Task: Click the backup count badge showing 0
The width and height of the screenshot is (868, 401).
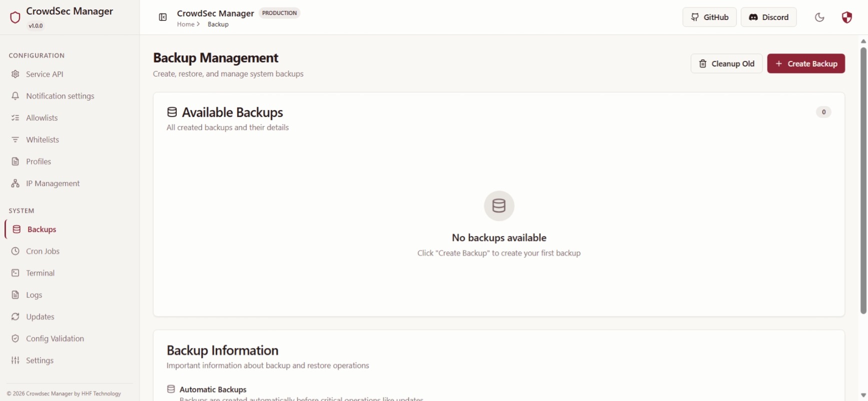Action: coord(823,112)
